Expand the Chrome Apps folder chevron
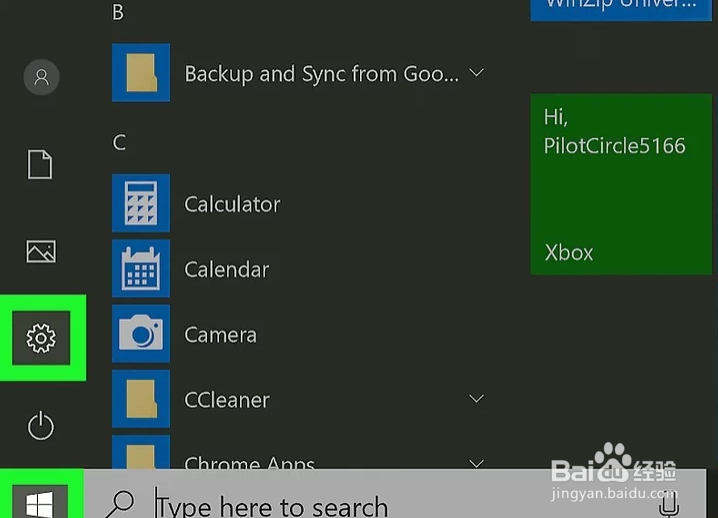The width and height of the screenshot is (718, 518). (x=476, y=463)
